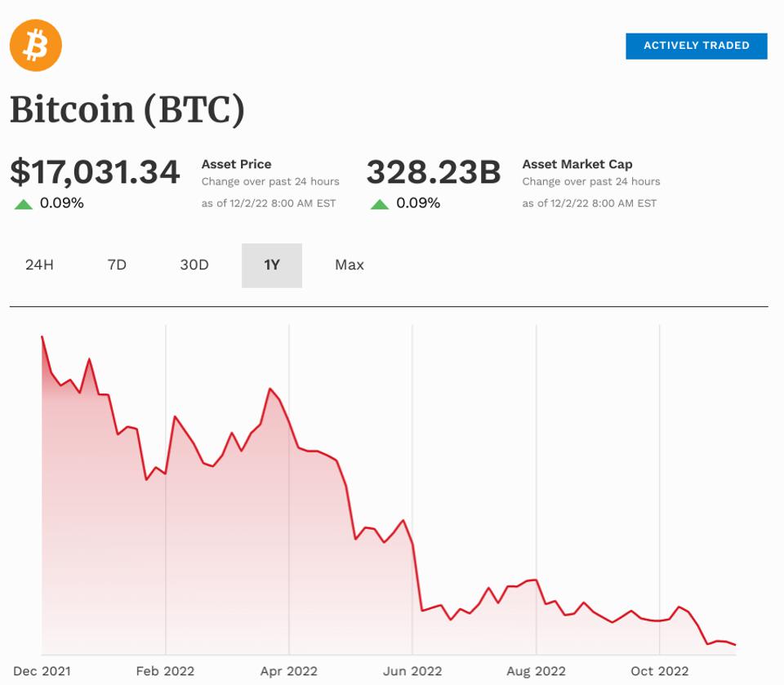
Task: Click the green arrow under asset price
Action: click(24, 204)
